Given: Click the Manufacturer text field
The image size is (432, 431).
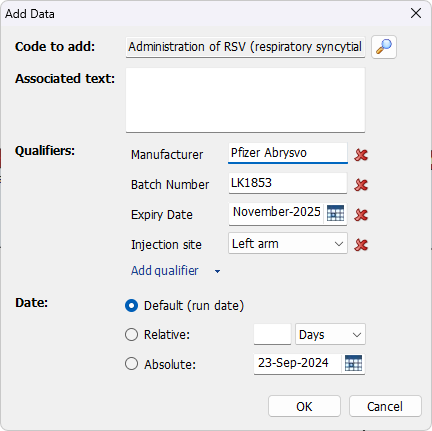Looking at the screenshot, I should [x=288, y=153].
